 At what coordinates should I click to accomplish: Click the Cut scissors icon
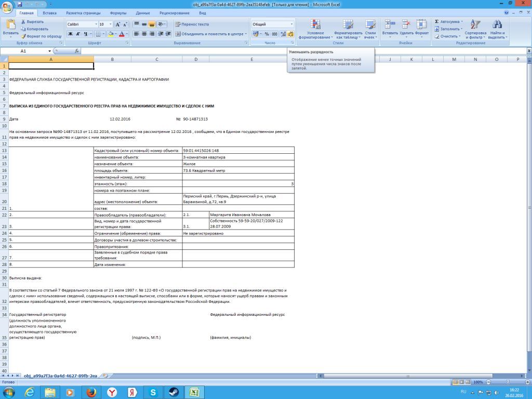(x=23, y=22)
